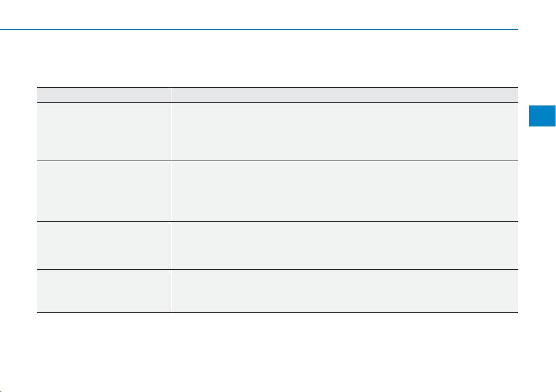This screenshot has height=392, width=556.
Task: Click divider between first and second rows
Action: point(277,161)
